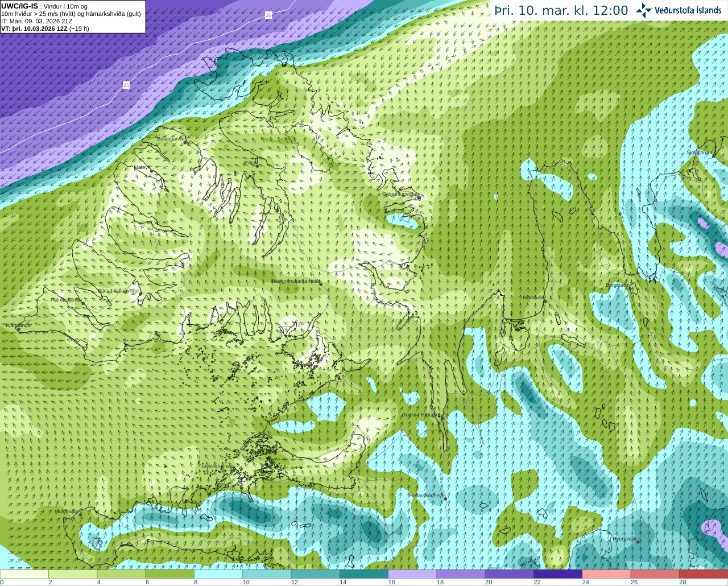
Task: Click legend scale value '8'
Action: [x=195, y=582]
